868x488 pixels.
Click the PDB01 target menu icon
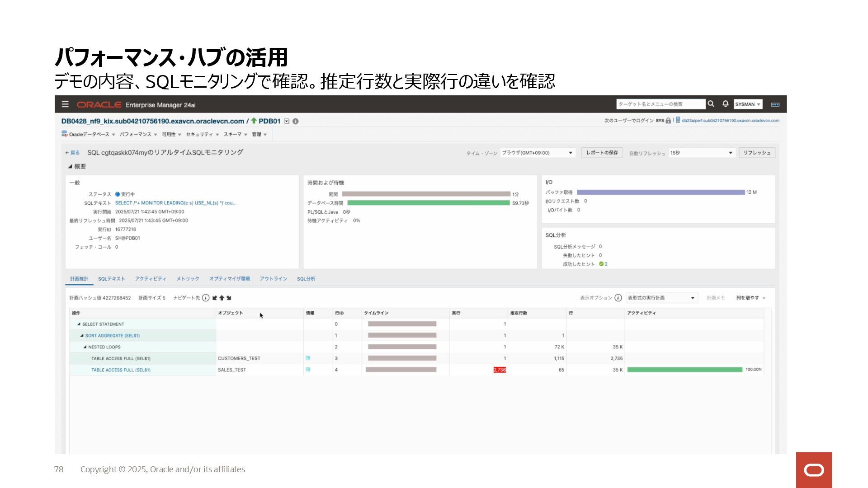tap(287, 121)
